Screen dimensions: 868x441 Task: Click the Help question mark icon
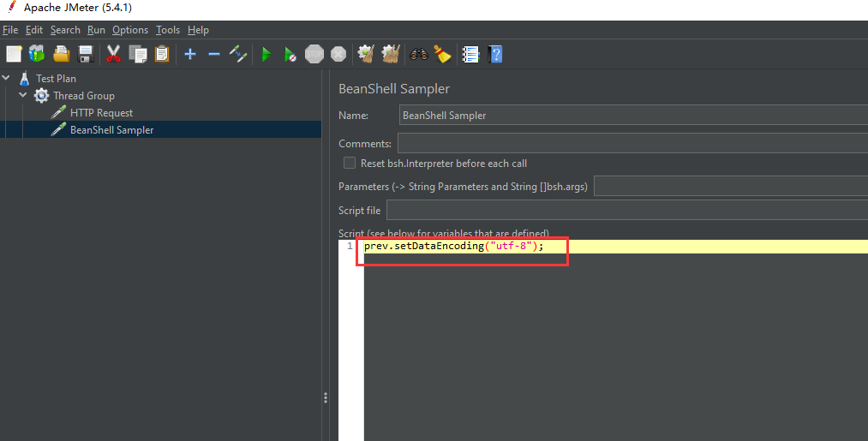pos(495,54)
